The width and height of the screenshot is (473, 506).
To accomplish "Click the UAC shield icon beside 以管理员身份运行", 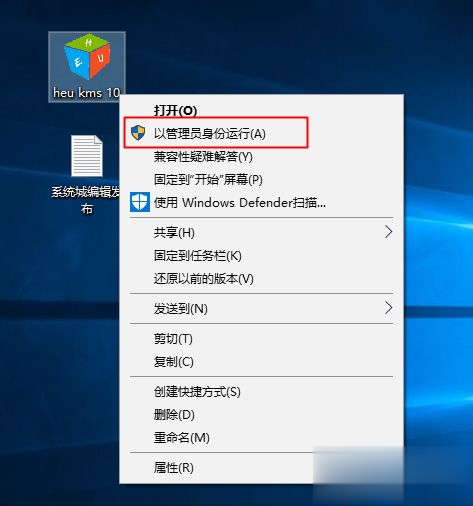I will pos(138,133).
